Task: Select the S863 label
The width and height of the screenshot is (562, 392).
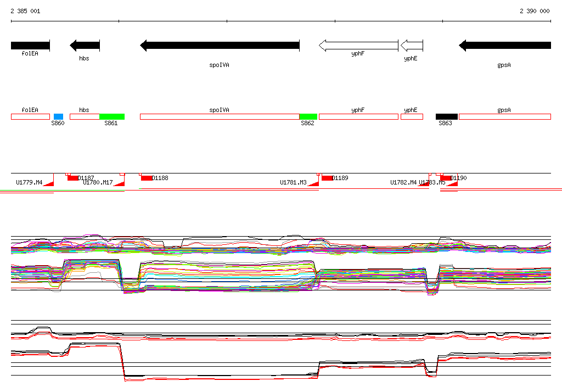Action: (x=445, y=123)
